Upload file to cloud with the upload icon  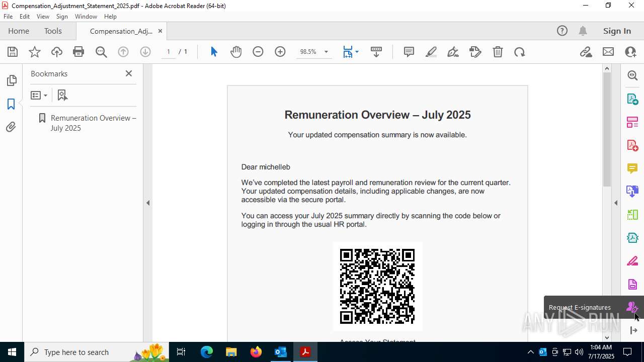point(57,52)
